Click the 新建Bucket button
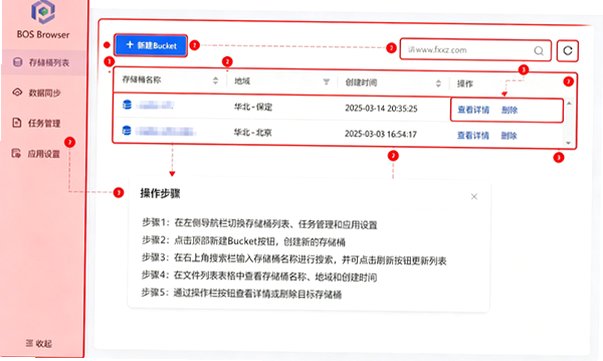This screenshot has width=603, height=361. click(151, 45)
